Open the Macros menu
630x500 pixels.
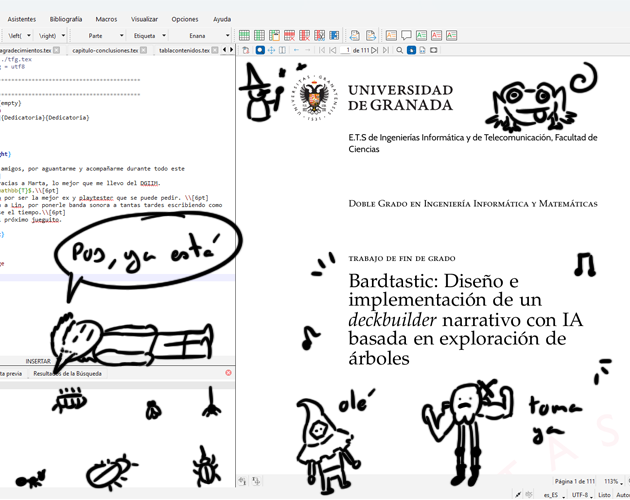(x=106, y=19)
